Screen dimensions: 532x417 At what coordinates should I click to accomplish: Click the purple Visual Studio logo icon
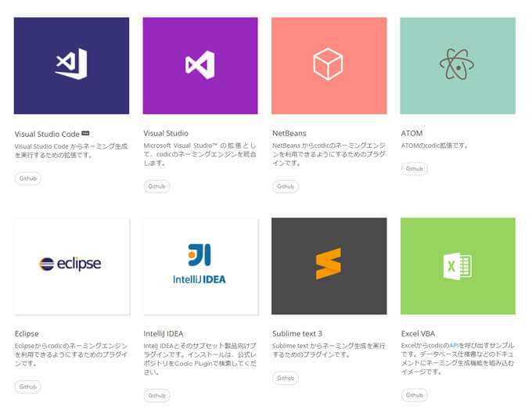200,65
